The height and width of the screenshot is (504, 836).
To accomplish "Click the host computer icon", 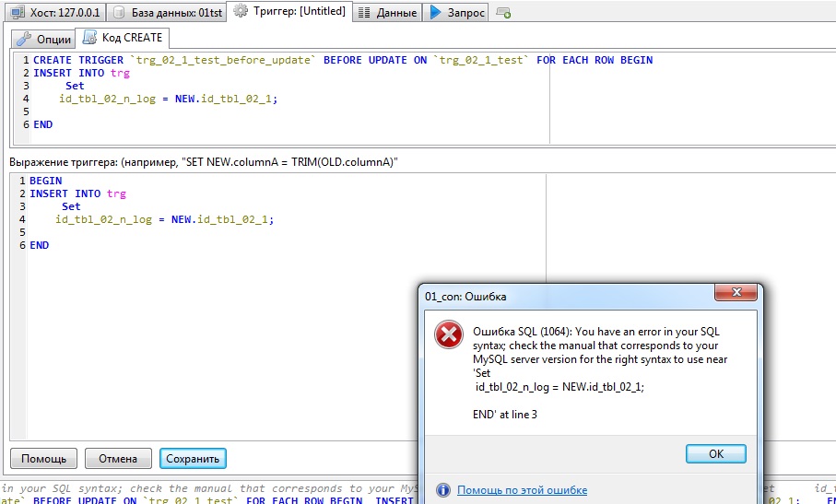I will coord(18,13).
